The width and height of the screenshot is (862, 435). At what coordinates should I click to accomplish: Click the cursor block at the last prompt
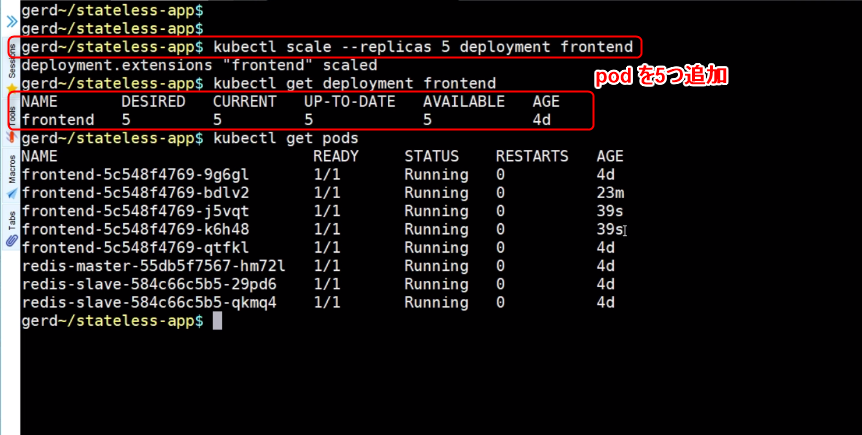click(217, 321)
